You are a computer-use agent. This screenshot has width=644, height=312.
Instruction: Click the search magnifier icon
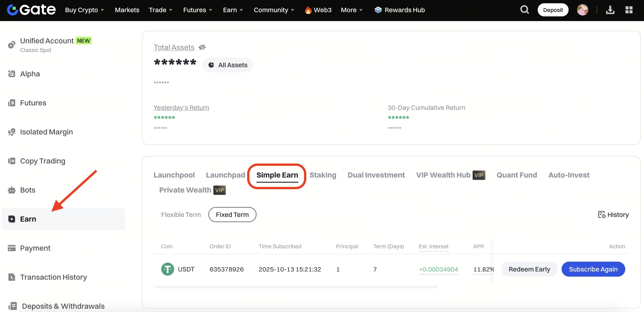[x=524, y=10]
